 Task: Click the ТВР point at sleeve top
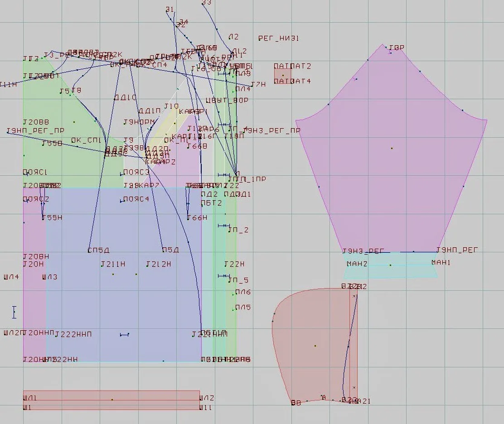pos(396,48)
